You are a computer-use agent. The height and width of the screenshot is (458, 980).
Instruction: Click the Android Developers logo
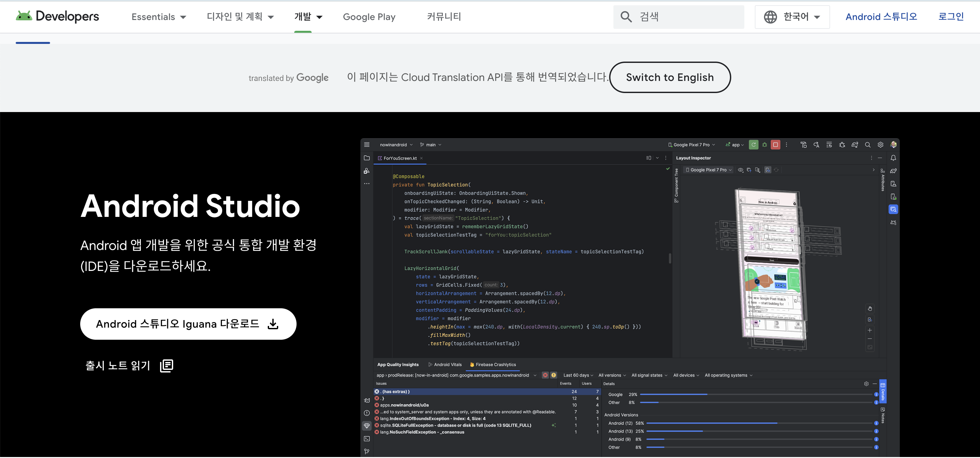(58, 16)
